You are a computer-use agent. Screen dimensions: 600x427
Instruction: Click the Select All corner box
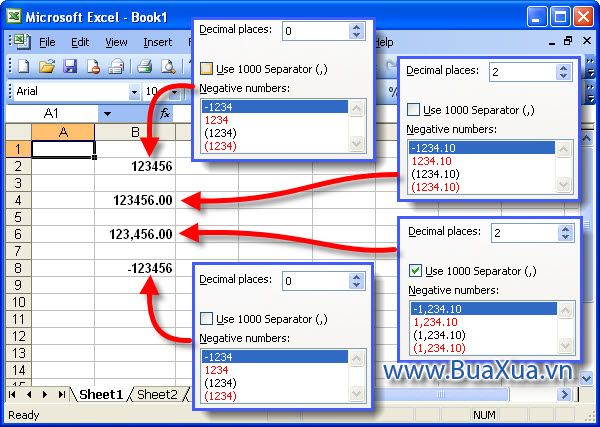pyautogui.click(x=18, y=132)
